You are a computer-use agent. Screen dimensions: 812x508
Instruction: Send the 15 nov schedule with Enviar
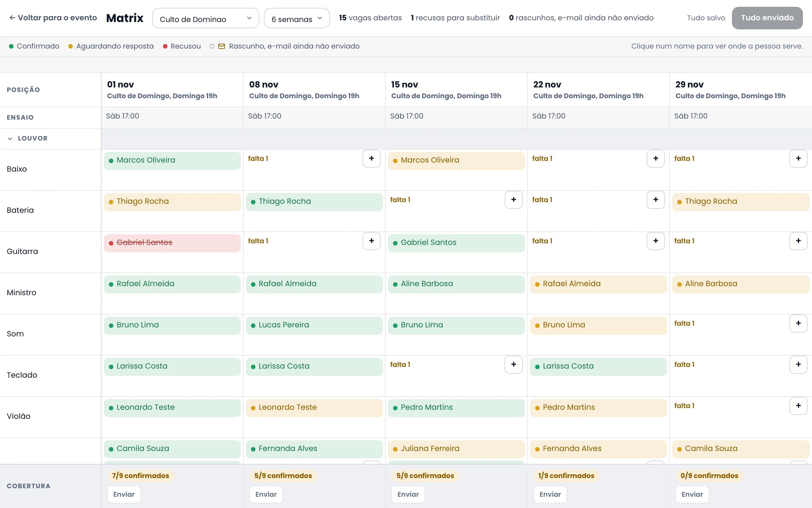(x=408, y=494)
